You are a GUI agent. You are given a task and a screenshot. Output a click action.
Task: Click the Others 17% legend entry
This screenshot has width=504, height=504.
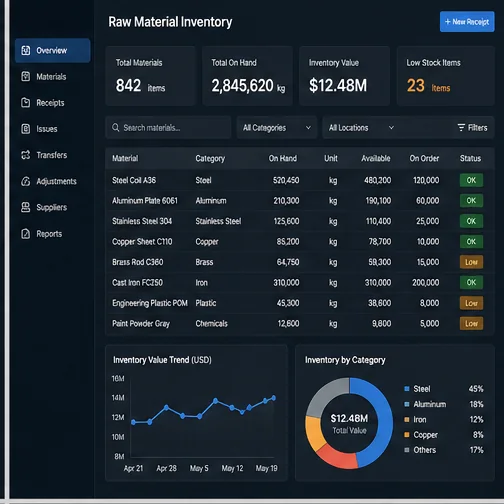[x=444, y=450]
